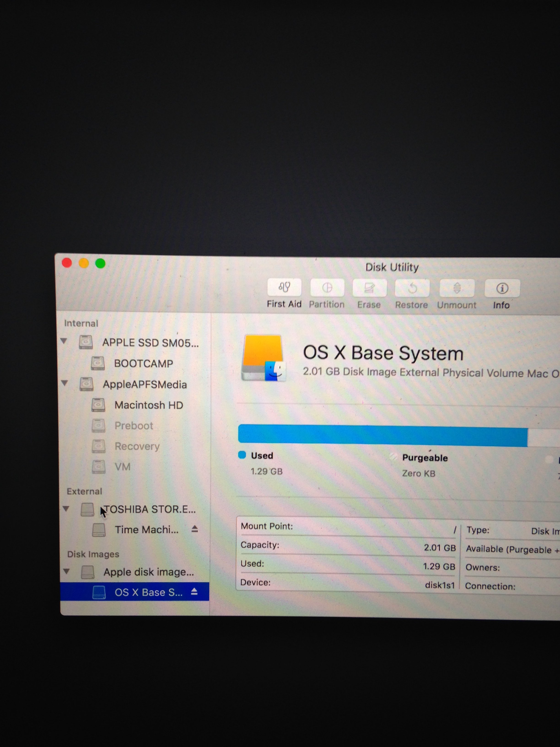Click the Time Machine volume icon
This screenshot has height=747, width=560.
click(x=99, y=530)
